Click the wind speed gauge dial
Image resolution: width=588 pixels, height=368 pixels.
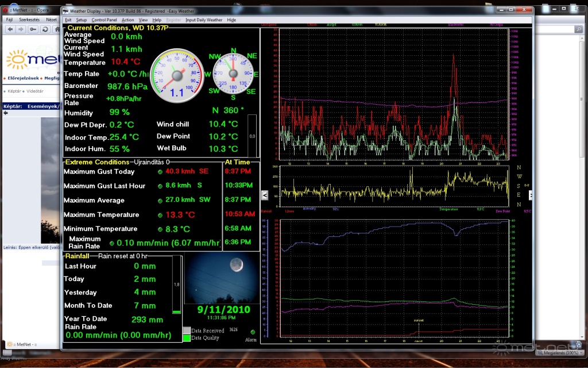point(177,76)
